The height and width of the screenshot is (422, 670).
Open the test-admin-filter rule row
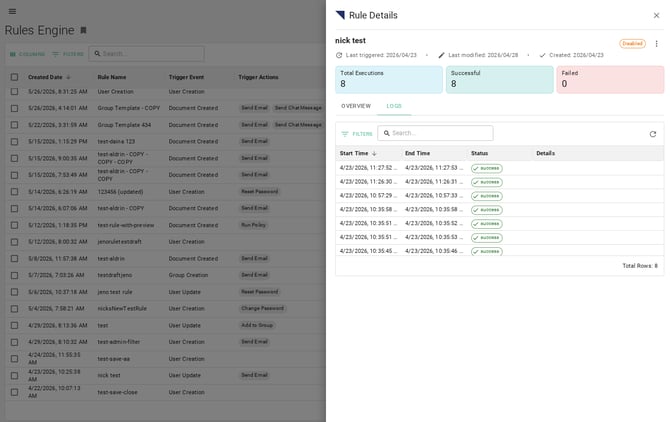point(165,342)
